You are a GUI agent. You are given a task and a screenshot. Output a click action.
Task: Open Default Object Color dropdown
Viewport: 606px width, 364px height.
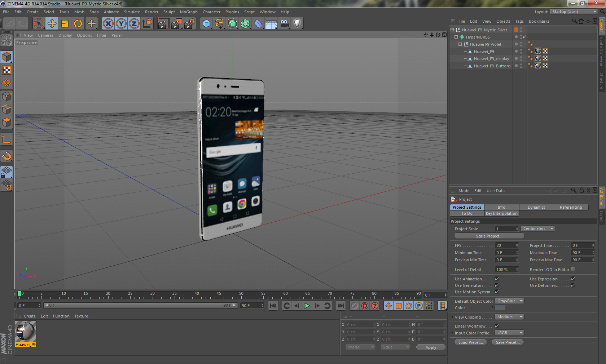510,301
